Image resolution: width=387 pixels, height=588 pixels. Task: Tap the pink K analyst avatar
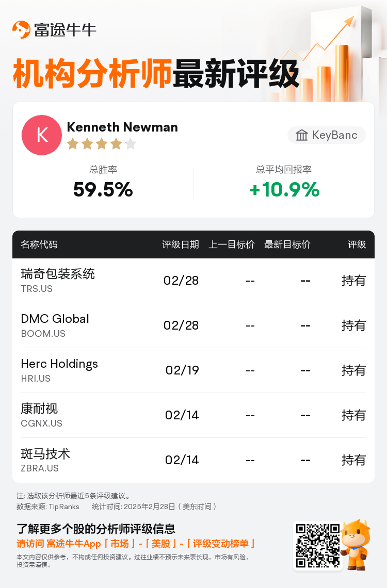(x=42, y=135)
